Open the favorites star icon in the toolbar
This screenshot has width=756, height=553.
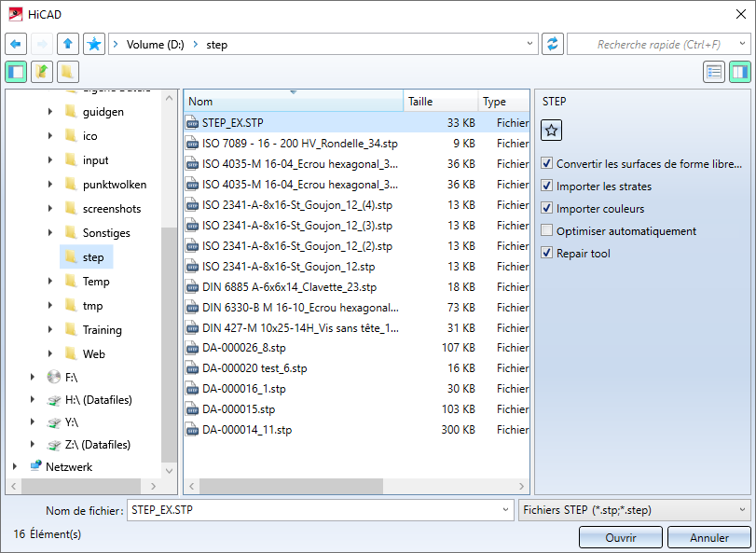click(x=94, y=45)
